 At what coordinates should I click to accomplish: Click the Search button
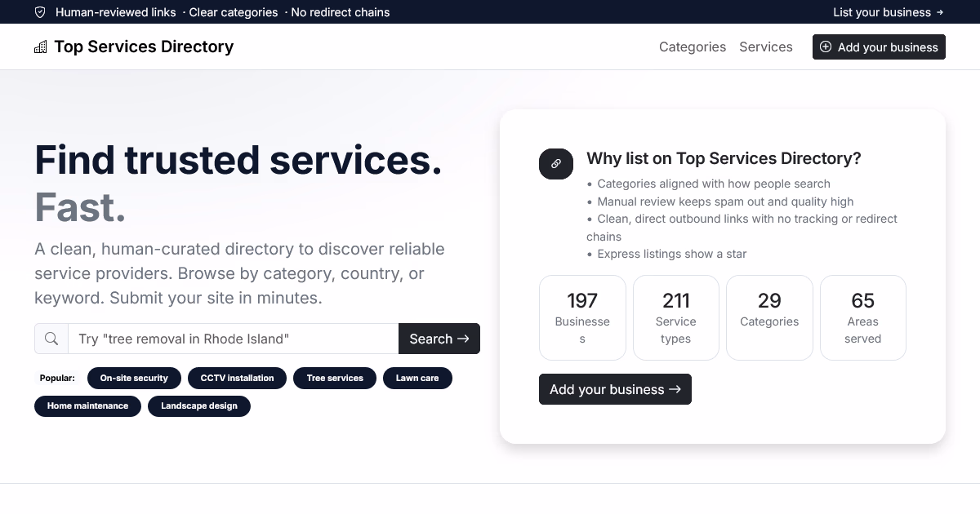(x=439, y=339)
